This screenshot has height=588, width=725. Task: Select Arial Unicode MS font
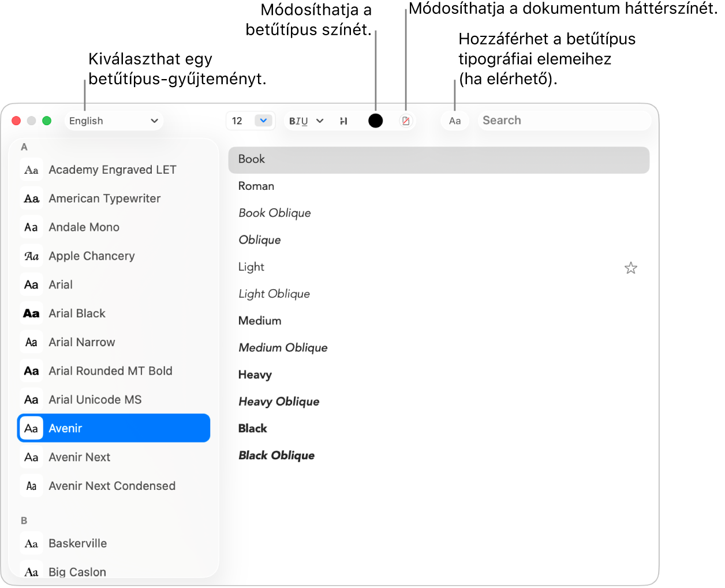pyautogui.click(x=114, y=399)
